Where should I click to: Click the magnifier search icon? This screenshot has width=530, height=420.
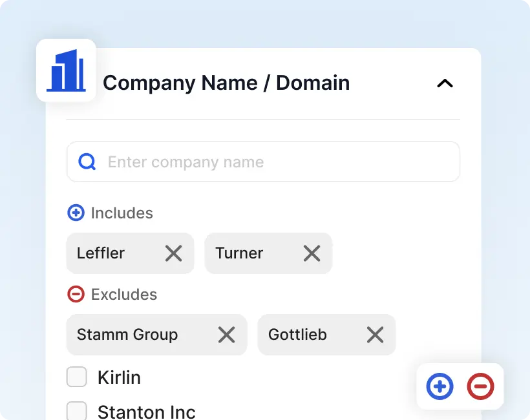(x=87, y=162)
